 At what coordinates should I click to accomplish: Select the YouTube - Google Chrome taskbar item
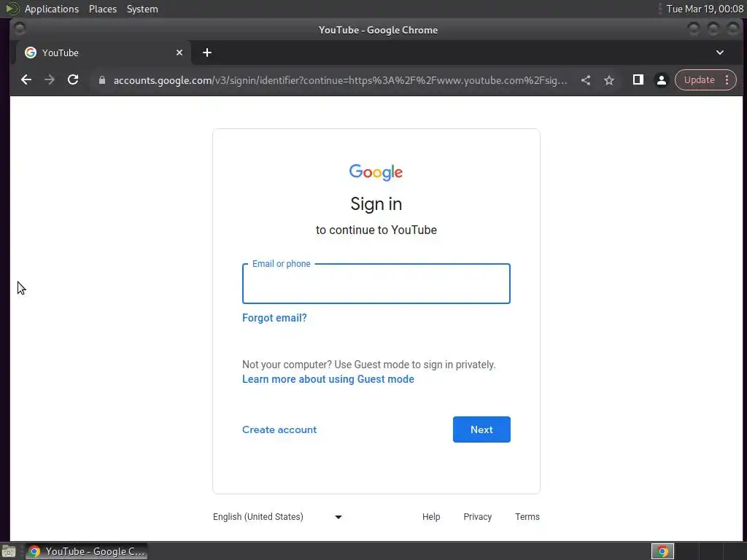[x=86, y=551]
